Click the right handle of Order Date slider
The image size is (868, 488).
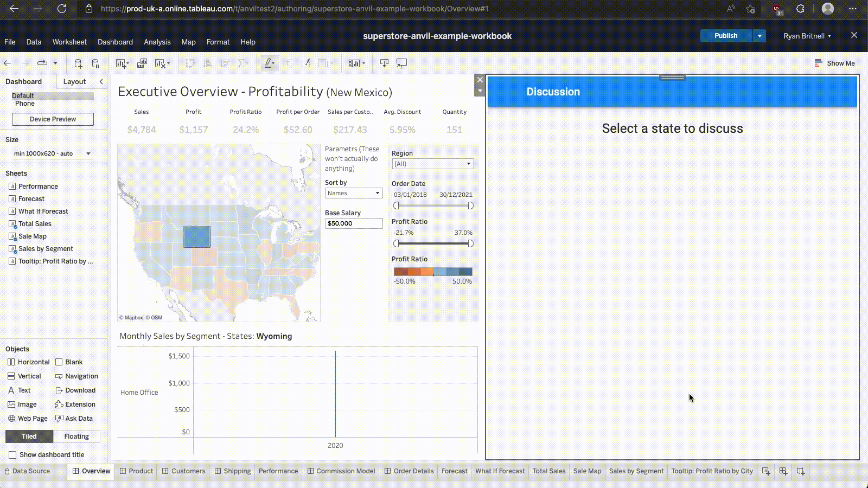click(470, 206)
